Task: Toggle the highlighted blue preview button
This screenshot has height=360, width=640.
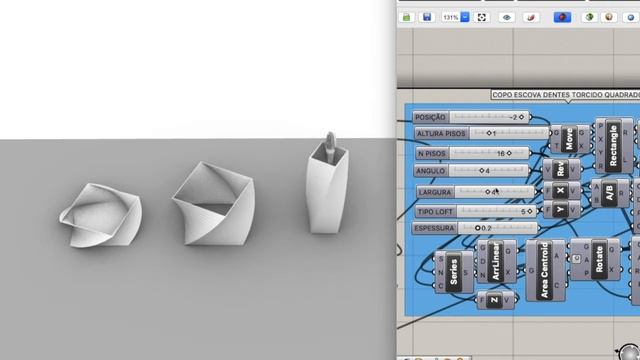Action: pyautogui.click(x=562, y=17)
